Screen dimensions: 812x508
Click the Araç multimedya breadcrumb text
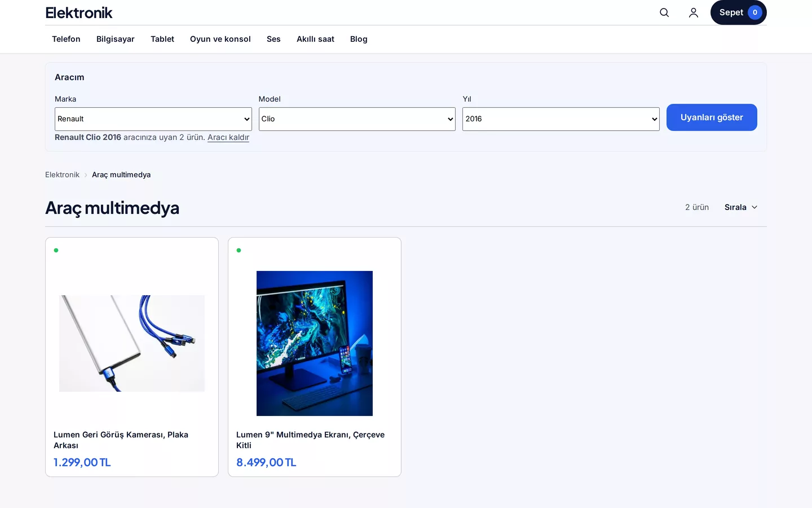click(121, 174)
